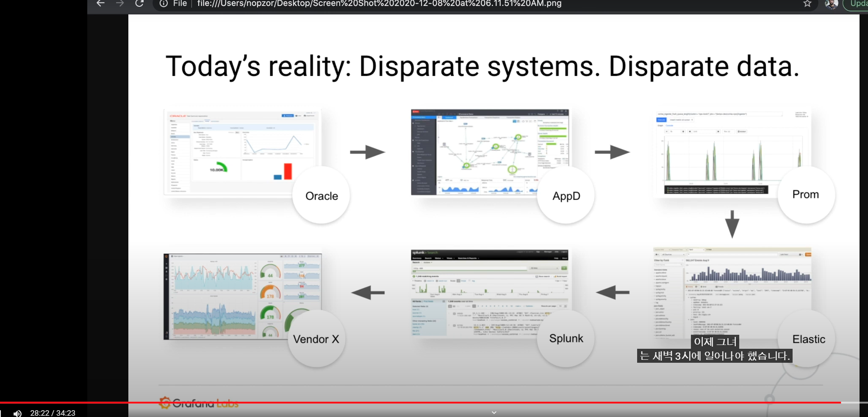Screen dimensions: 868x417
Task: Seek on the red video progress bar
Action: (x=420, y=402)
